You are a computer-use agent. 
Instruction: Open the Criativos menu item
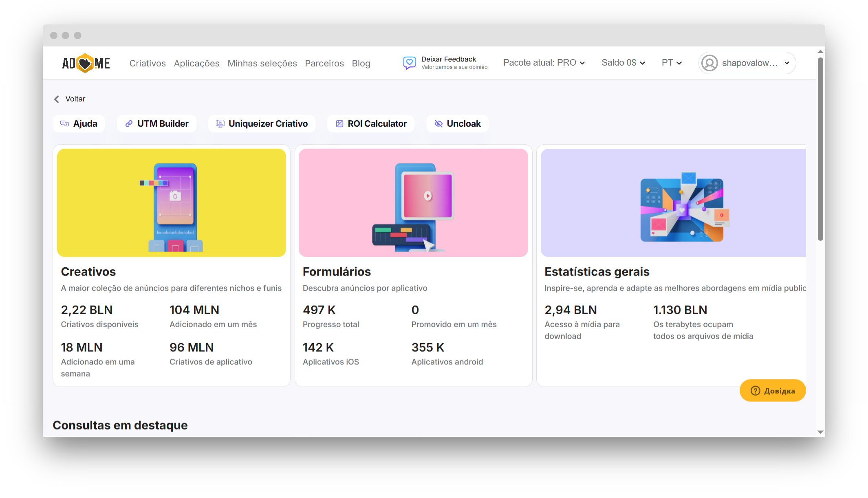pos(148,63)
